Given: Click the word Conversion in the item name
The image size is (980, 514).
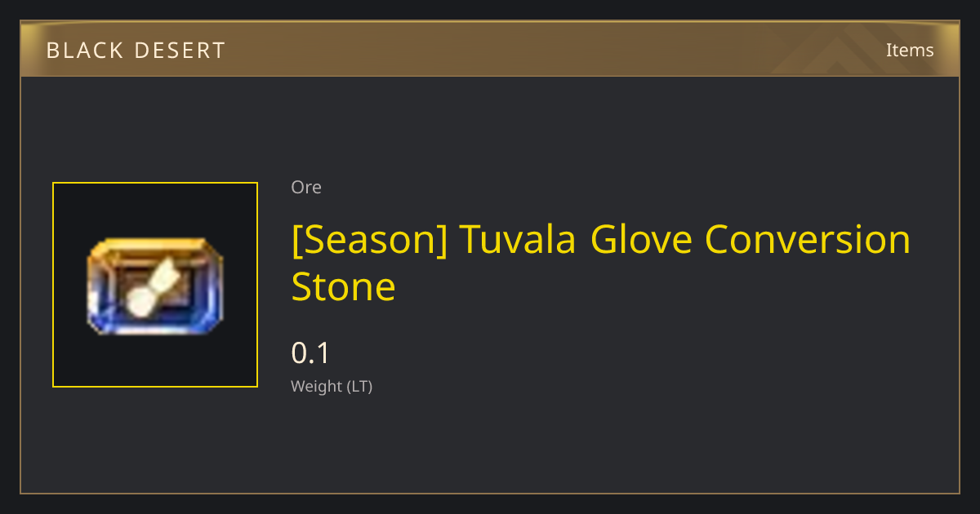Looking at the screenshot, I should pos(808,239).
